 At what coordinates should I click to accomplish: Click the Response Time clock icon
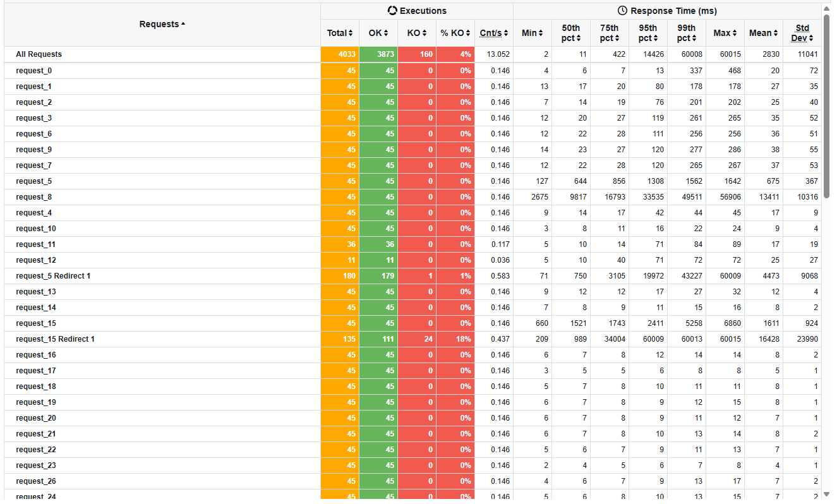click(x=623, y=11)
